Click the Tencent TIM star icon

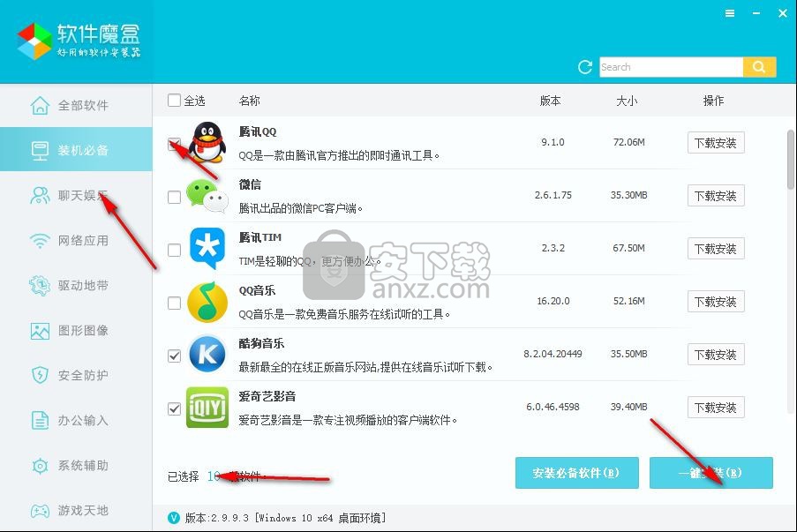(x=207, y=249)
